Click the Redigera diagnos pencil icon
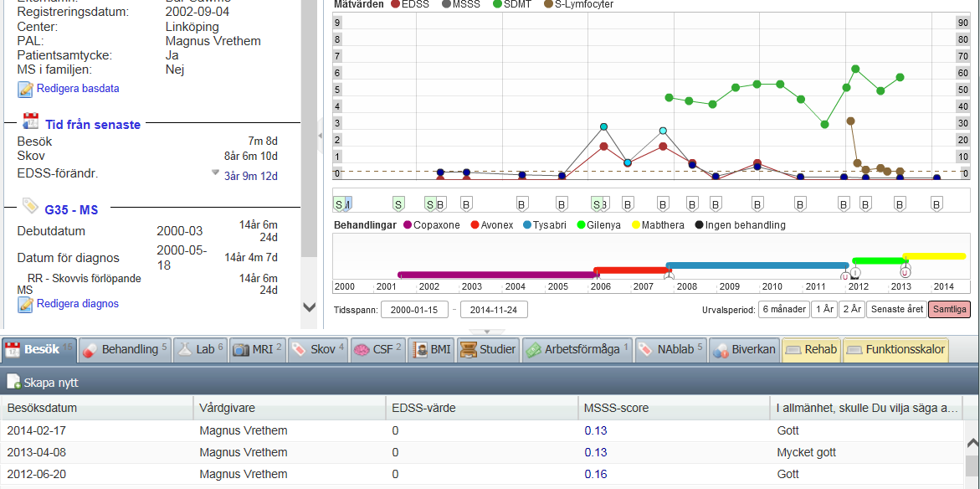The height and width of the screenshot is (489, 980). [26, 305]
